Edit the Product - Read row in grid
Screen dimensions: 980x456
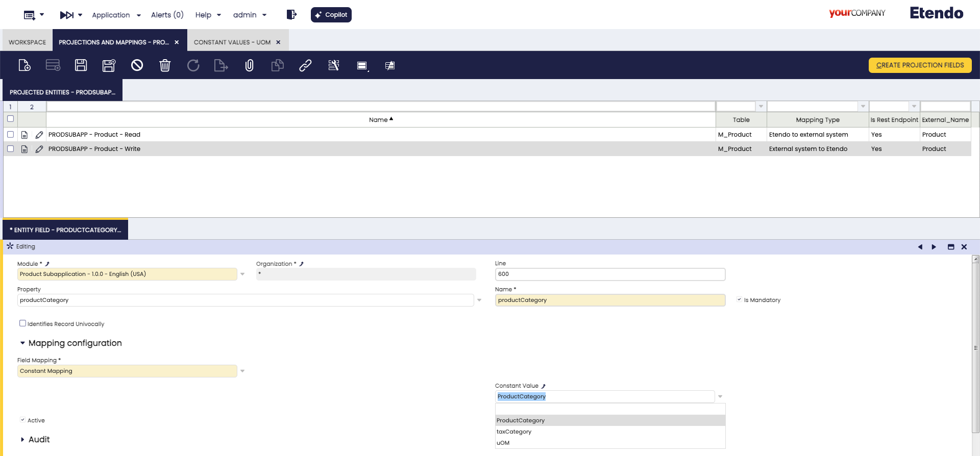(39, 135)
